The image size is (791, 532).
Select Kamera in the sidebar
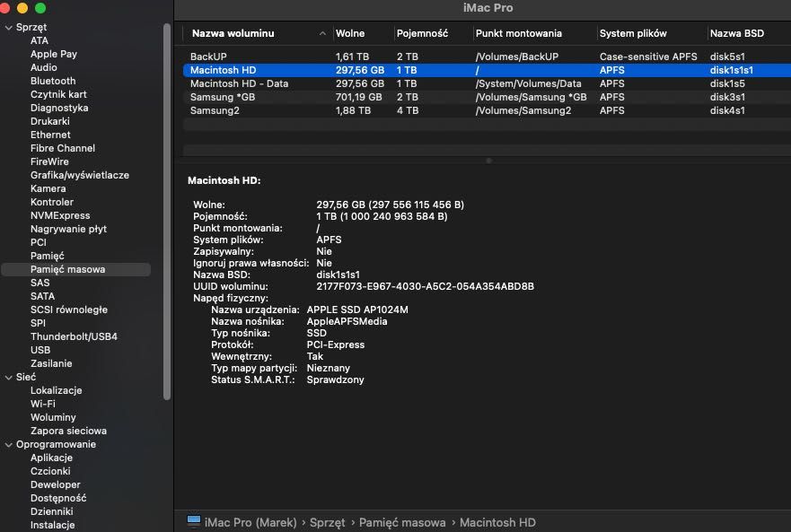click(x=48, y=188)
